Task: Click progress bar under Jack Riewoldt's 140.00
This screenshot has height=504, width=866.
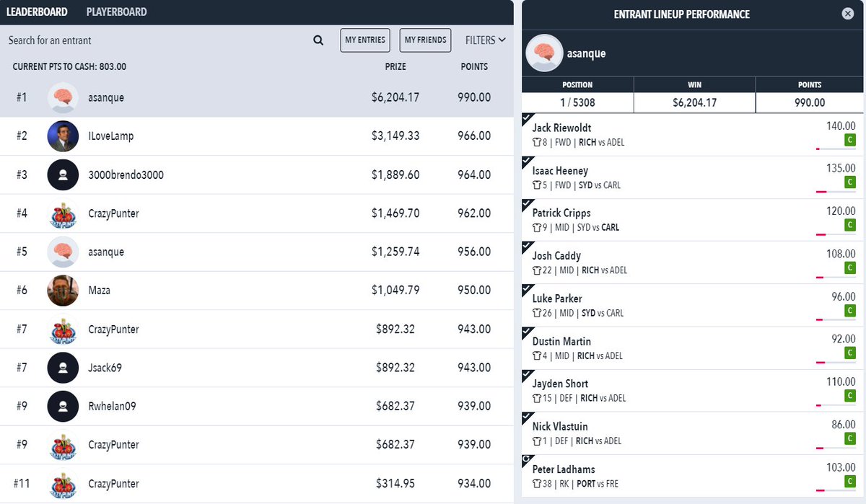Action: [835, 149]
